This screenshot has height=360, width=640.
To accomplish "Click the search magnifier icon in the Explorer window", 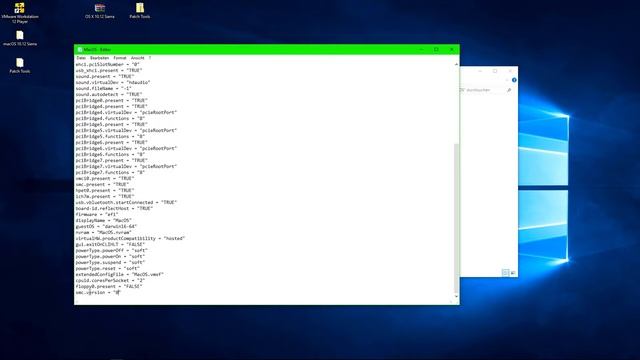I will point(509,90).
